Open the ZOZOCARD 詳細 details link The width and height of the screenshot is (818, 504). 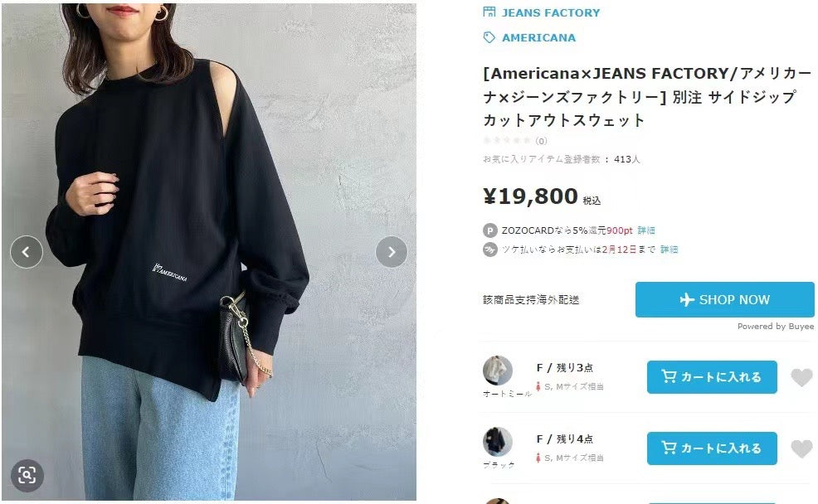tap(646, 230)
